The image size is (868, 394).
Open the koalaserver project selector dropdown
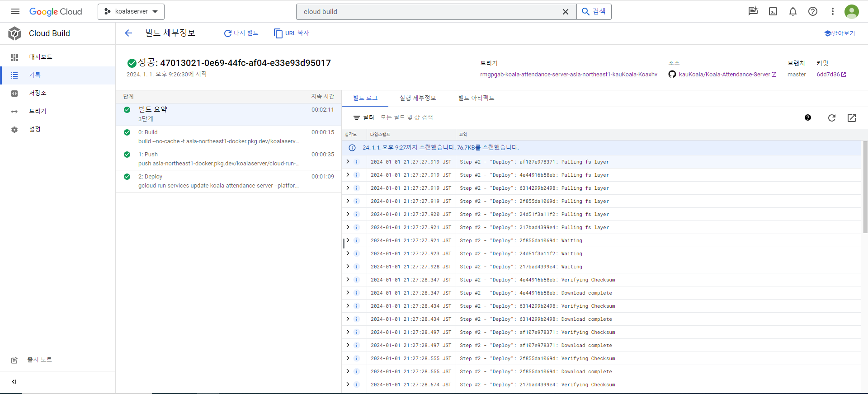click(x=131, y=11)
